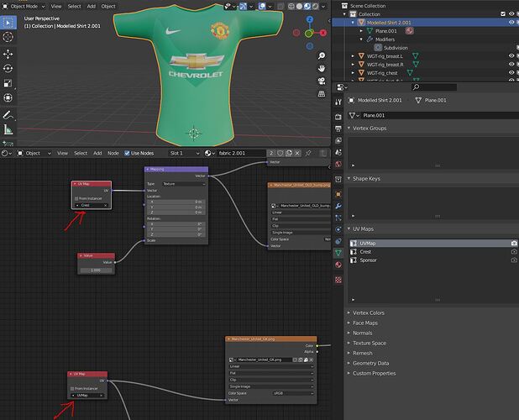Toggle the Use Nodes checkbox
This screenshot has width=519, height=420.
coord(127,153)
